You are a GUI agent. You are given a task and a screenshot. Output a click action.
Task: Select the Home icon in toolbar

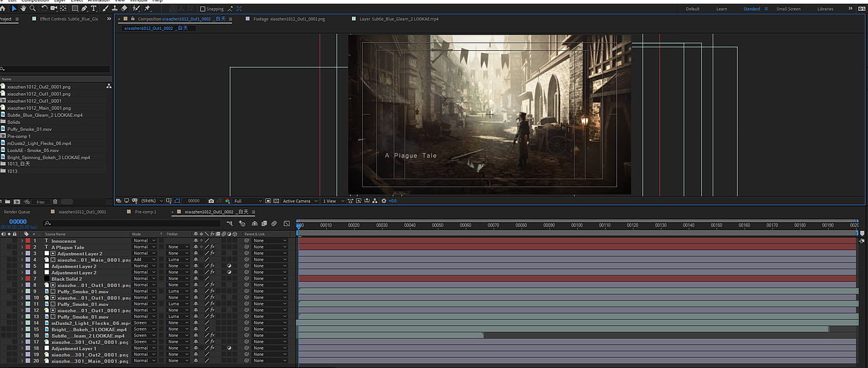3,8
